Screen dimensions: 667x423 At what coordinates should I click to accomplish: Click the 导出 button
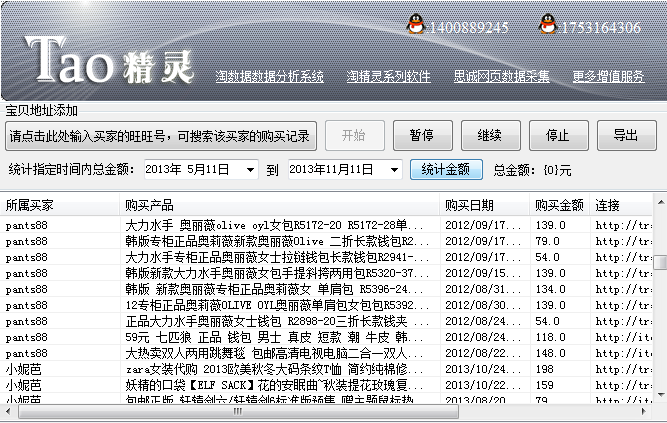tap(627, 136)
